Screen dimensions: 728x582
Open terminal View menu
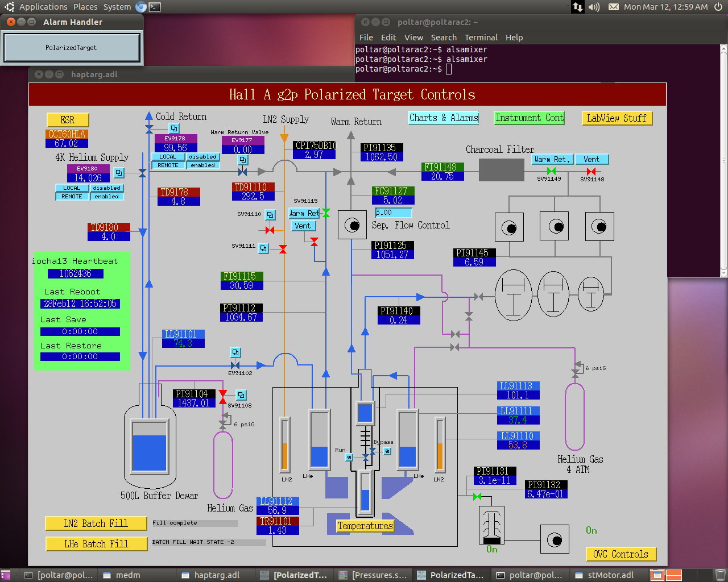(413, 38)
